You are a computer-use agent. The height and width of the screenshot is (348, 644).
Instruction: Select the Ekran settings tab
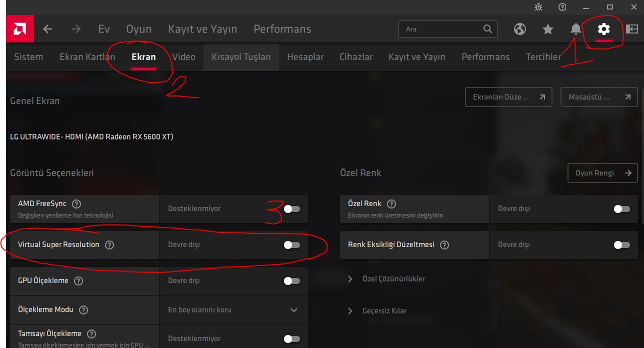(x=143, y=56)
